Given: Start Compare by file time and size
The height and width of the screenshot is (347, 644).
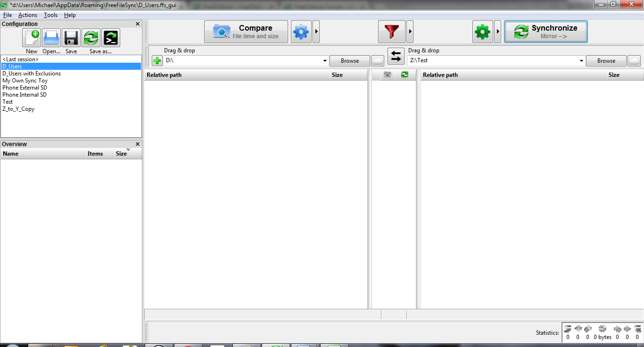Looking at the screenshot, I should pyautogui.click(x=246, y=32).
